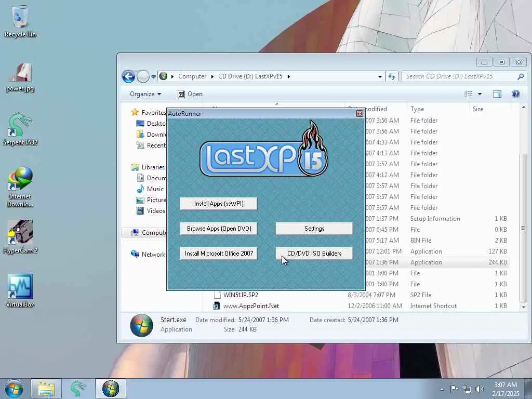Image resolution: width=532 pixels, height=399 pixels.
Task: Expand the views options dropdown arrow
Action: [480, 94]
